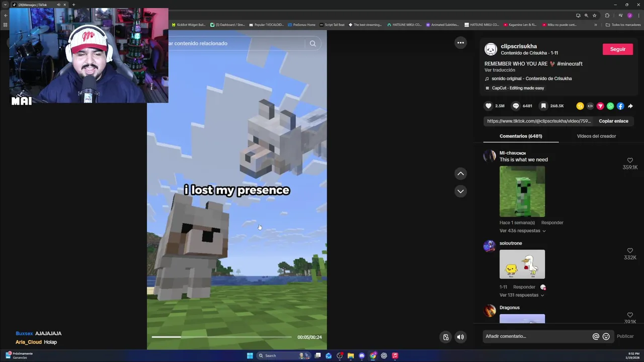Like the video with the heart icon
Screen dimensions: 644x362
[x=488, y=106]
